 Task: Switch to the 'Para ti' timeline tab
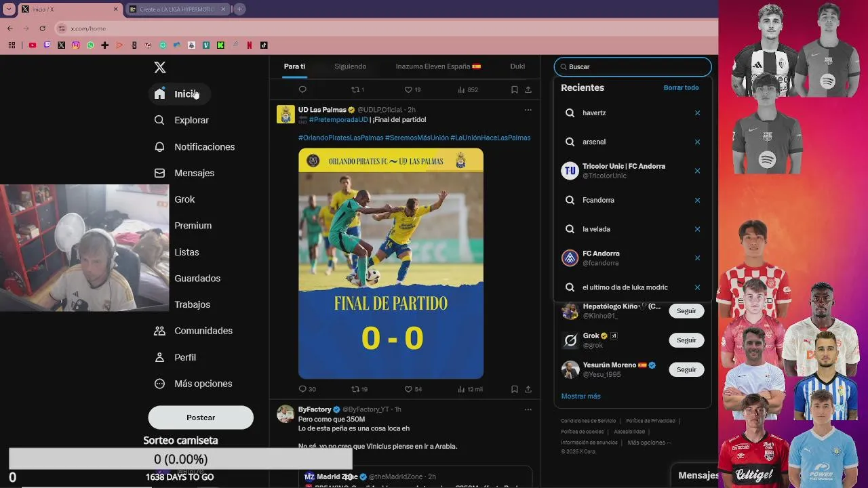pyautogui.click(x=294, y=66)
